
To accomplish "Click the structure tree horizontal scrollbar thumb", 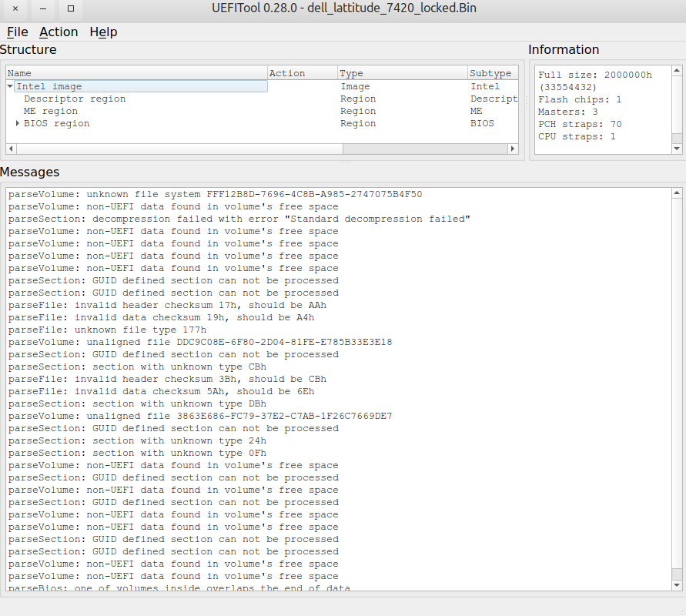I will click(x=179, y=149).
